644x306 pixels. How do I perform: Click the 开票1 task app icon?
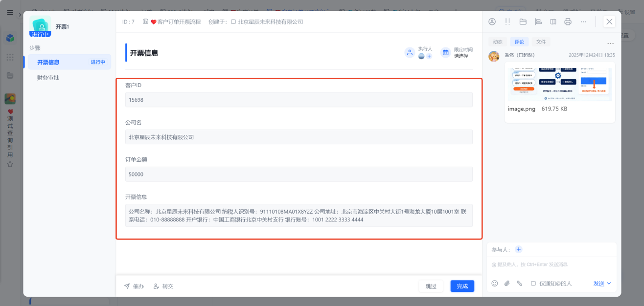pos(40,26)
